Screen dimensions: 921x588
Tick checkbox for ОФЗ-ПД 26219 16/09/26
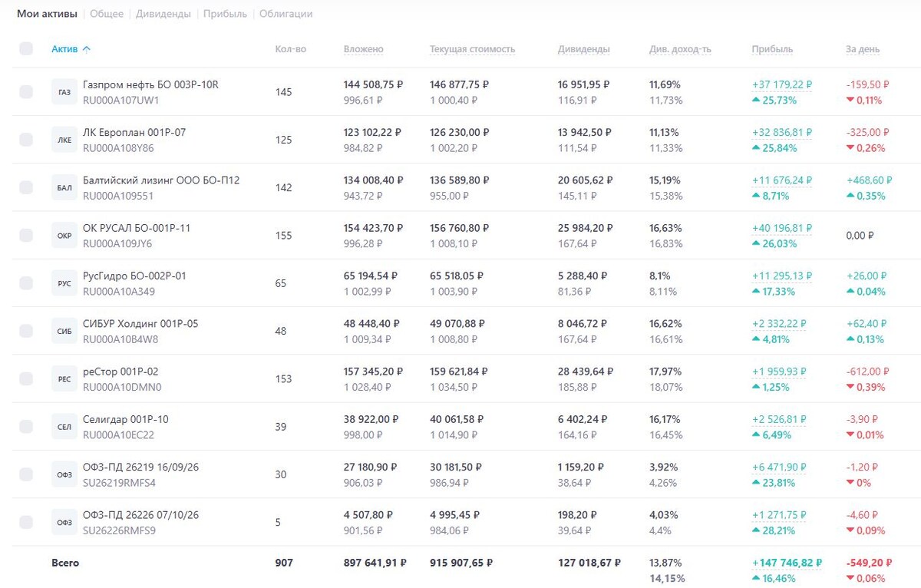pos(26,474)
